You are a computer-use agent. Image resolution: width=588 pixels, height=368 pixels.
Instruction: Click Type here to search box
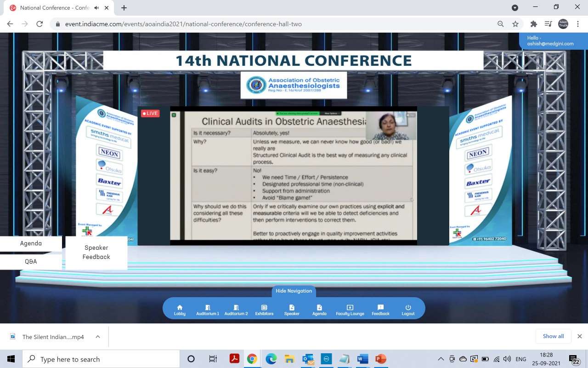pos(101,359)
